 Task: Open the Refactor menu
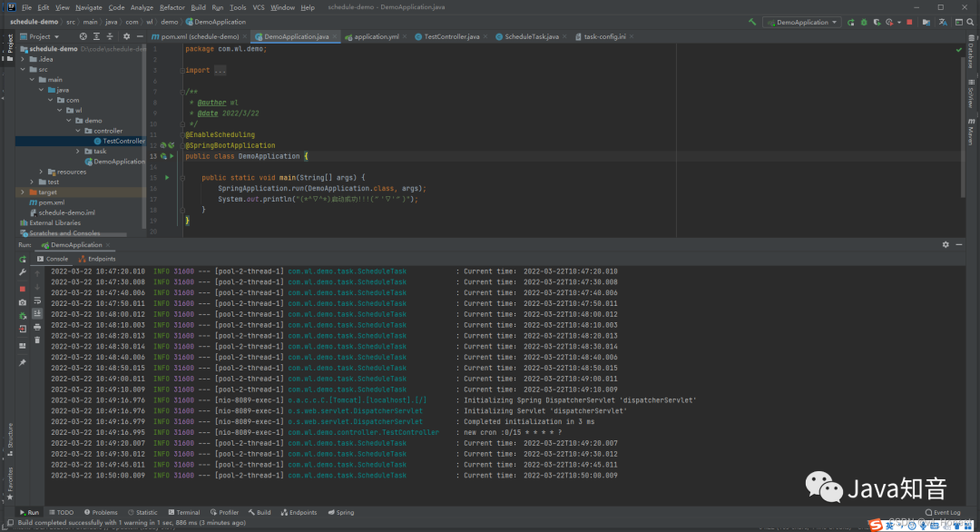click(171, 7)
